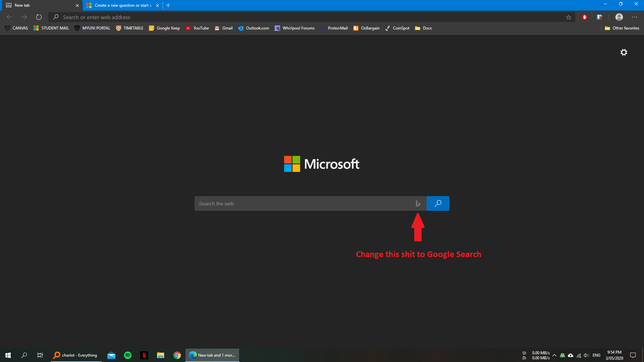Image resolution: width=644 pixels, height=362 pixels.
Task: Open OzBargain bookmark
Action: click(366, 28)
